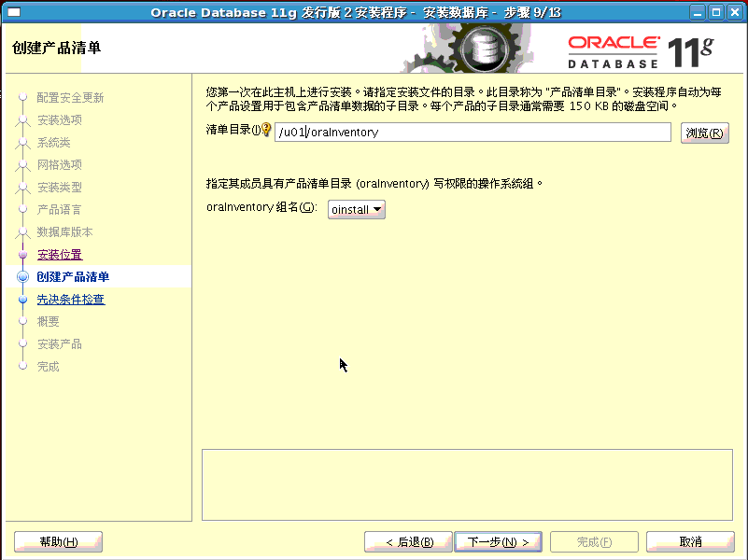Click the disabled 完成(F) button
Viewport: 748px width, 560px height.
(594, 542)
